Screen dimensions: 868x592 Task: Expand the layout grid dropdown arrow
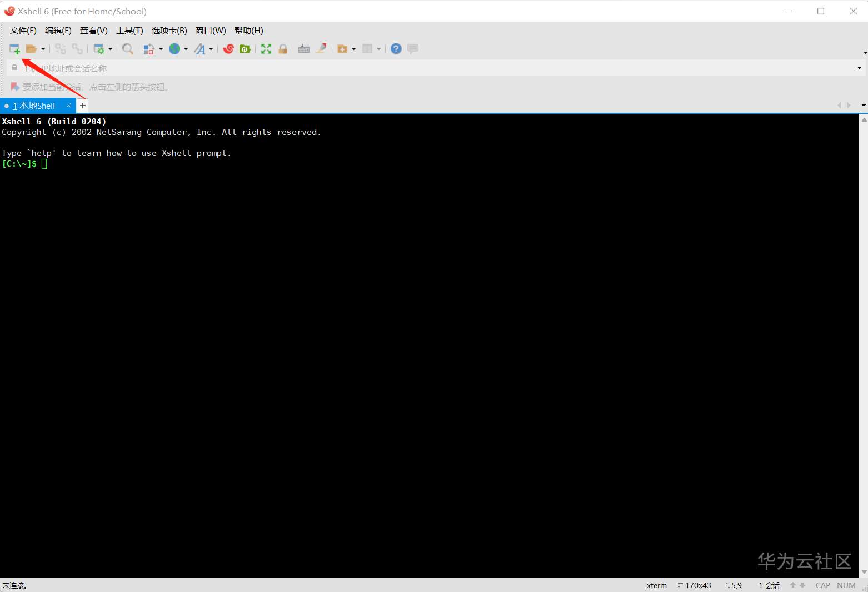coord(379,49)
